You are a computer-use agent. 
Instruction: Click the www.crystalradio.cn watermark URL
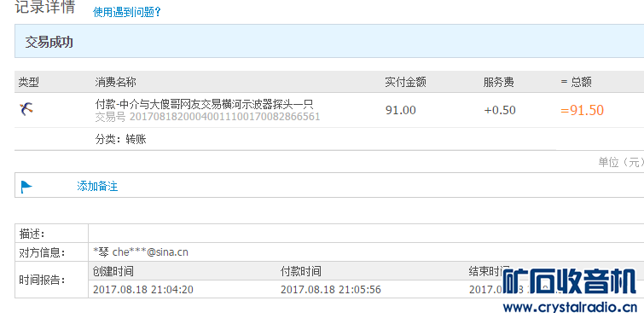tap(570, 307)
